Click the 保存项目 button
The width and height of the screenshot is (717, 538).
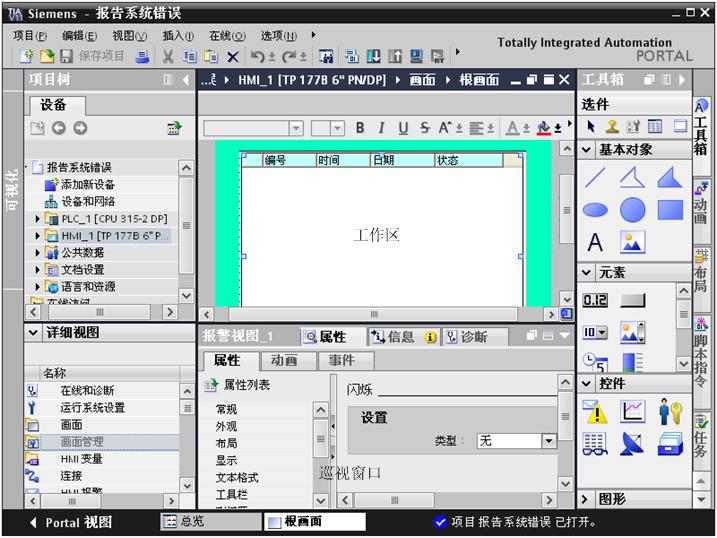point(92,56)
